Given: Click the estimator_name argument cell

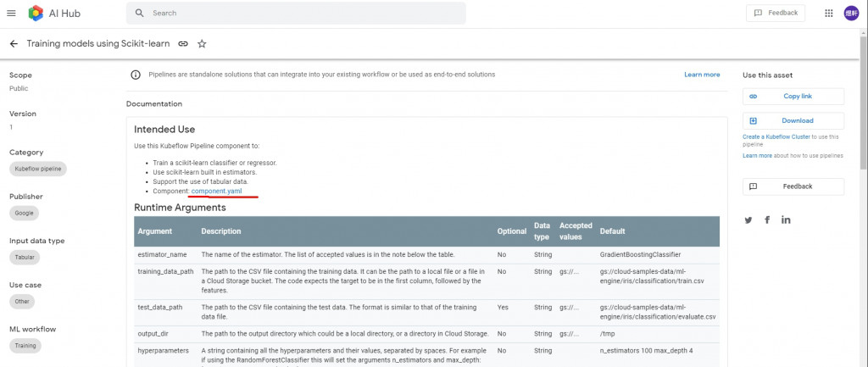Looking at the screenshot, I should pyautogui.click(x=162, y=254).
